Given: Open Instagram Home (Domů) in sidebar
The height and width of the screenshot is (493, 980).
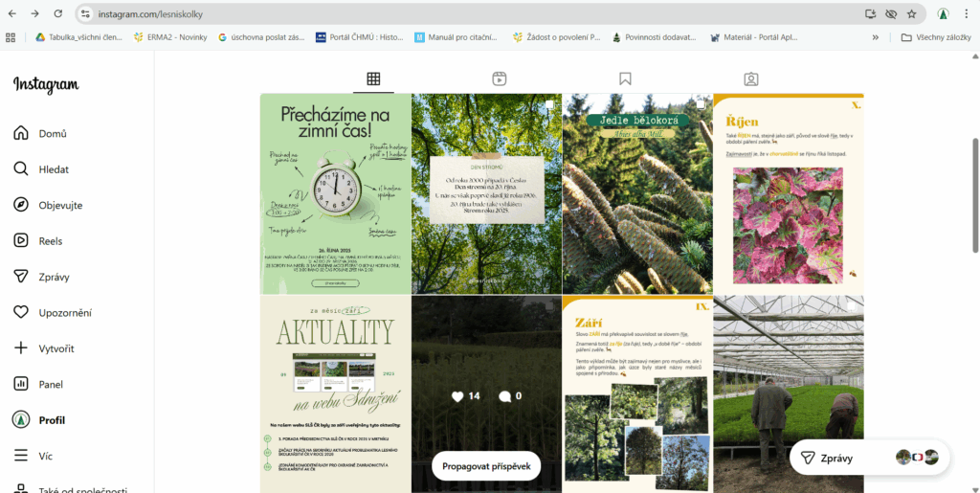Looking at the screenshot, I should point(21,133).
